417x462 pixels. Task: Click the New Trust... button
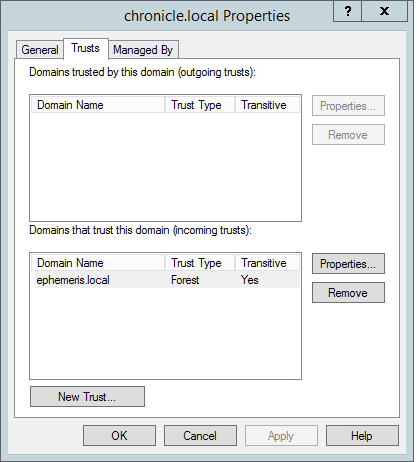point(87,397)
